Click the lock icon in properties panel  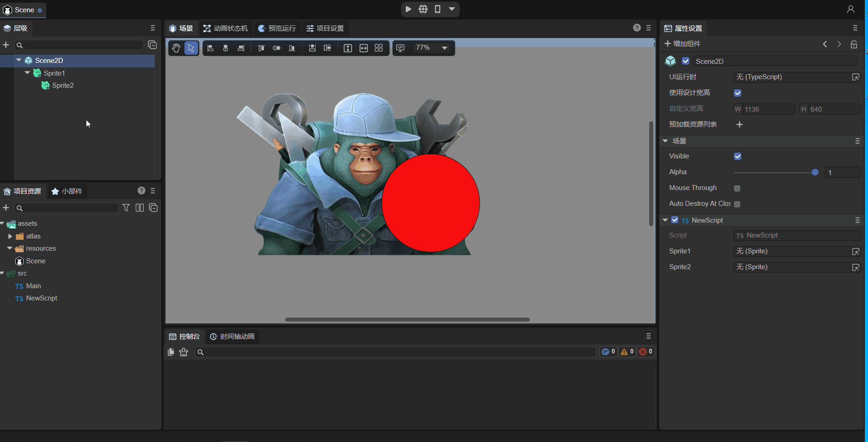pyautogui.click(x=854, y=44)
